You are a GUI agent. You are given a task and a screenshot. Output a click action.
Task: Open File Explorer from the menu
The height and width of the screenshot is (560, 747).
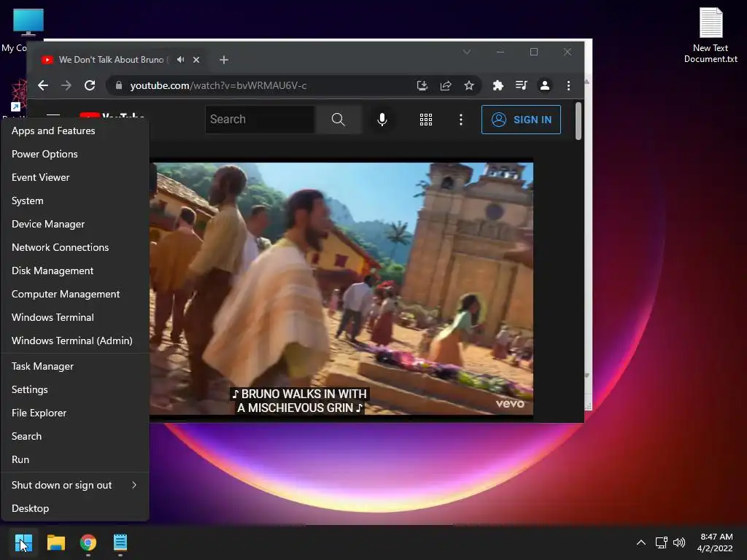pos(75,413)
